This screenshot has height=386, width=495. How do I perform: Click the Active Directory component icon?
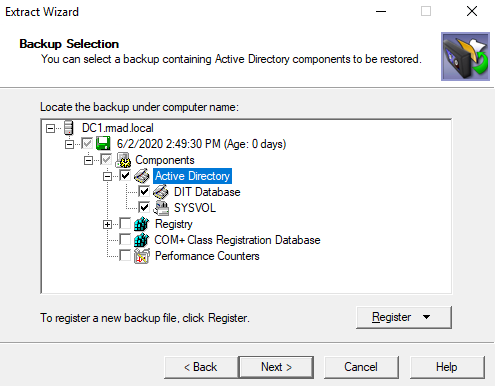[142, 176]
